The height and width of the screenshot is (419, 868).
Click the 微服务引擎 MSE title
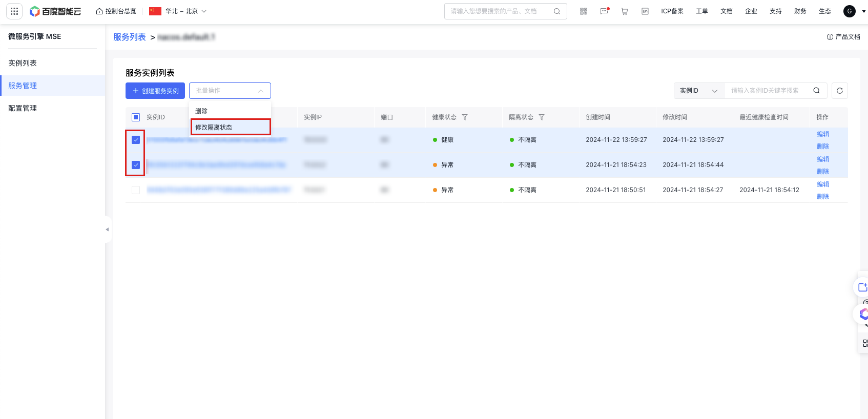[34, 36]
